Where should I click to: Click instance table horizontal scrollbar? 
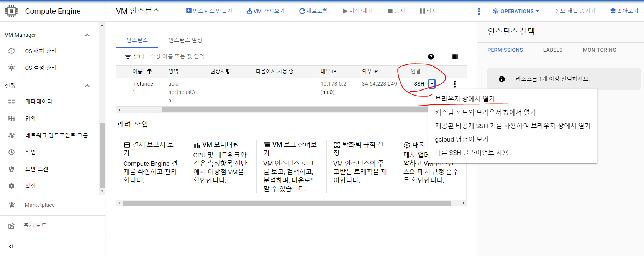295,110
